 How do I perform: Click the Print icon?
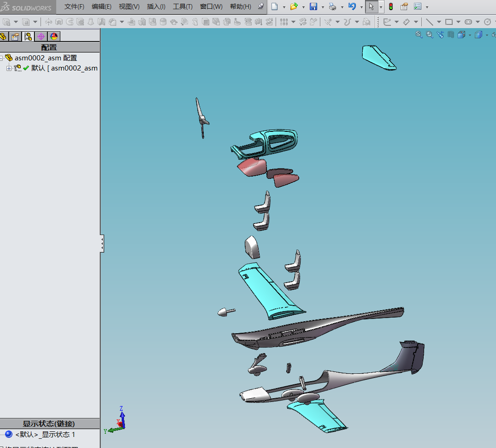click(x=332, y=6)
